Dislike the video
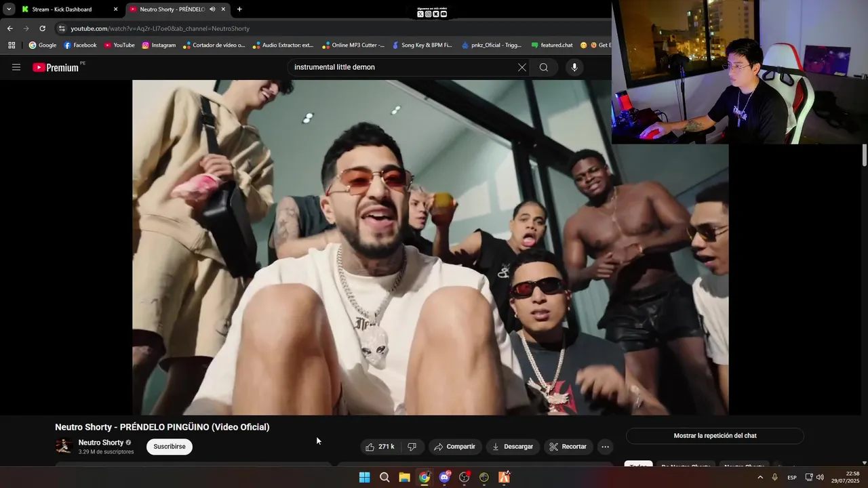The width and height of the screenshot is (868, 488). (412, 447)
